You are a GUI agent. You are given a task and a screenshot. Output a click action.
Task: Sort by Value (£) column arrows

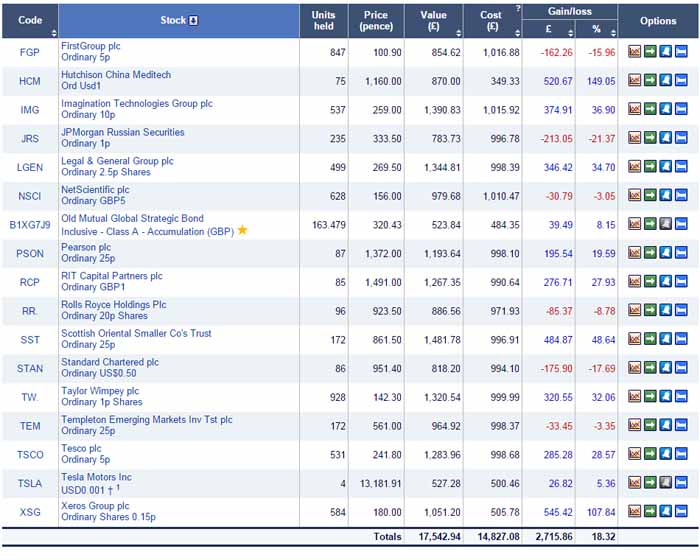458,33
